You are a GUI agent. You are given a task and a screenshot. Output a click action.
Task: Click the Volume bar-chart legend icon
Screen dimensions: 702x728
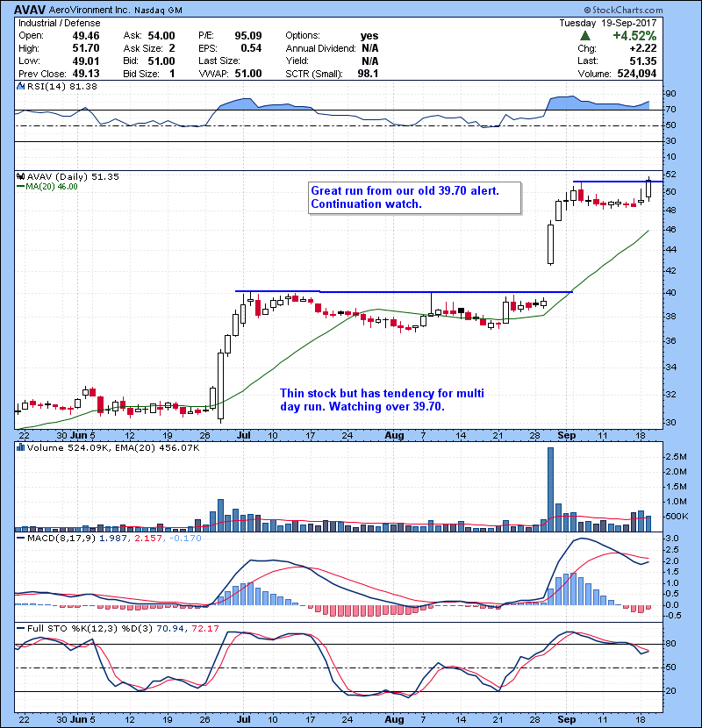tap(20, 447)
